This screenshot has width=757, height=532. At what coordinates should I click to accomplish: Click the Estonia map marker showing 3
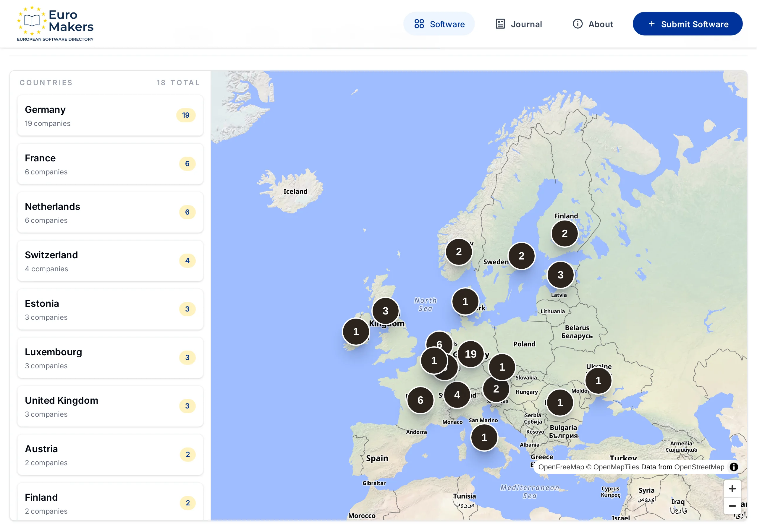pos(560,275)
